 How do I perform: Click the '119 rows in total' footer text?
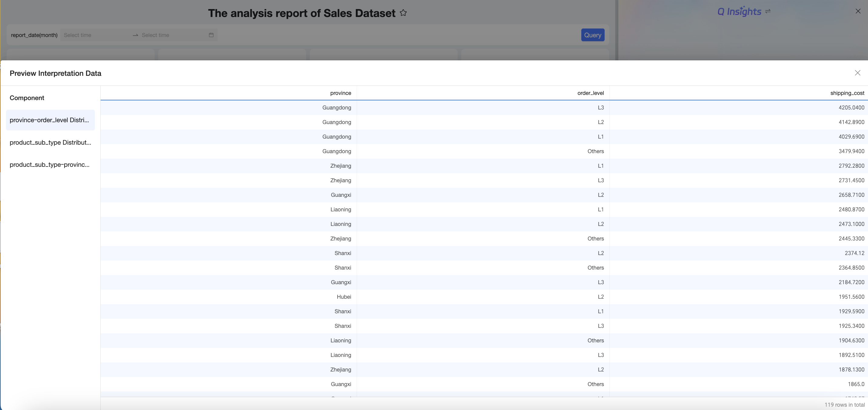[x=844, y=405]
